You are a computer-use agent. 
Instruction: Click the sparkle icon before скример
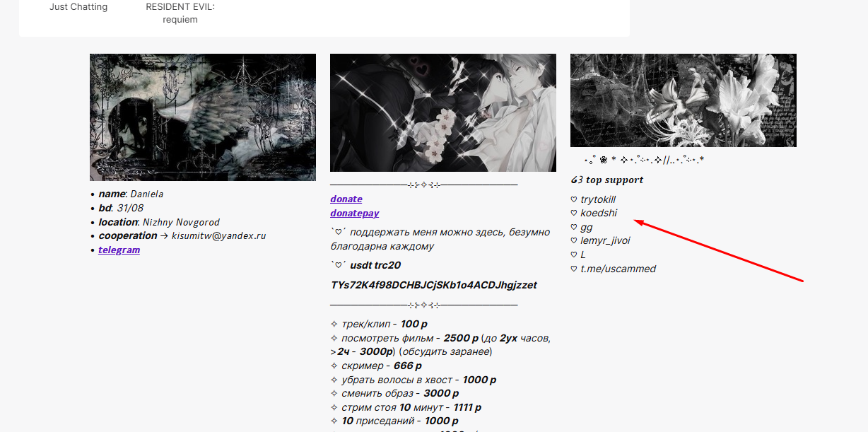pyautogui.click(x=334, y=366)
